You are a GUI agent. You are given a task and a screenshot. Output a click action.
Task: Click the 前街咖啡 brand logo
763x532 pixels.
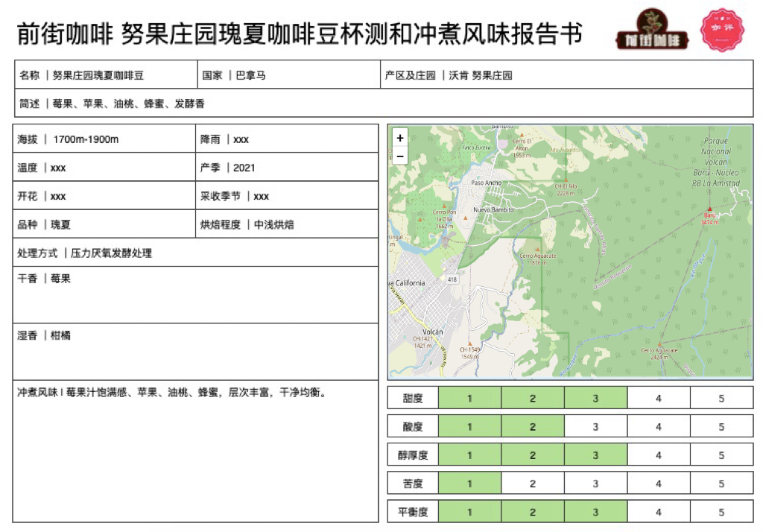(652, 31)
